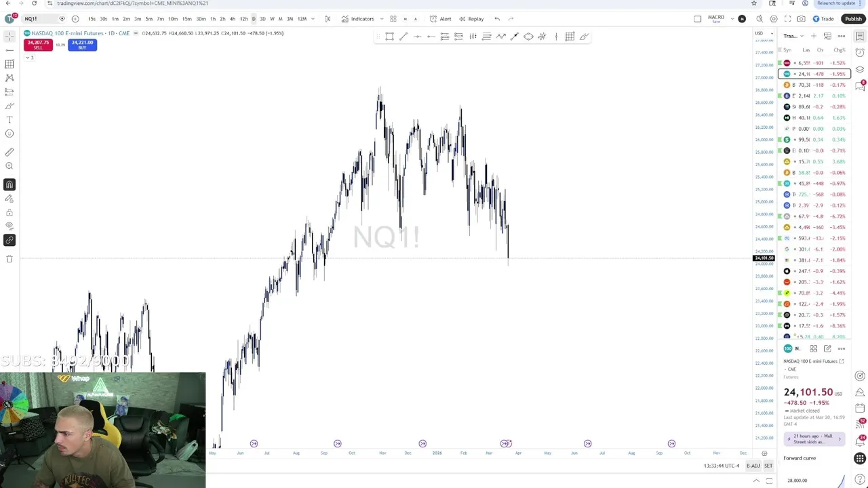Image resolution: width=868 pixels, height=488 pixels.
Task: Take a chart snapshot with camera icon
Action: [x=802, y=19]
